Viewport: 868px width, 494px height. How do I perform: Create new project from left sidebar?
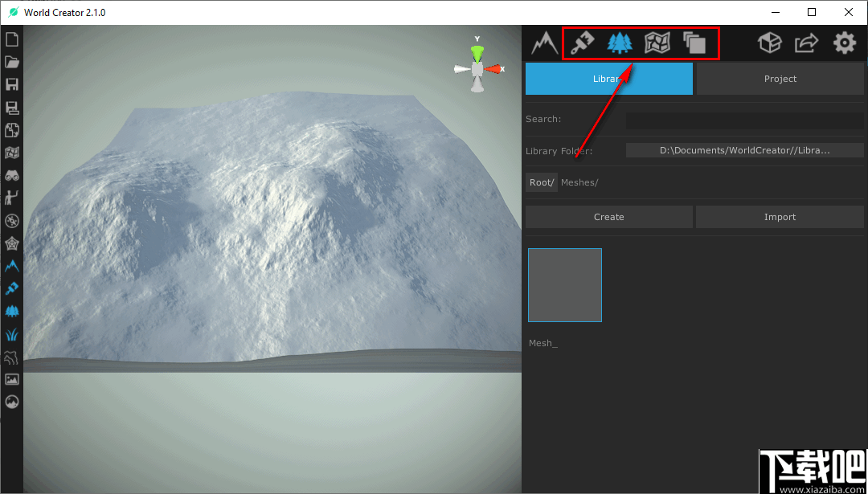click(x=12, y=39)
